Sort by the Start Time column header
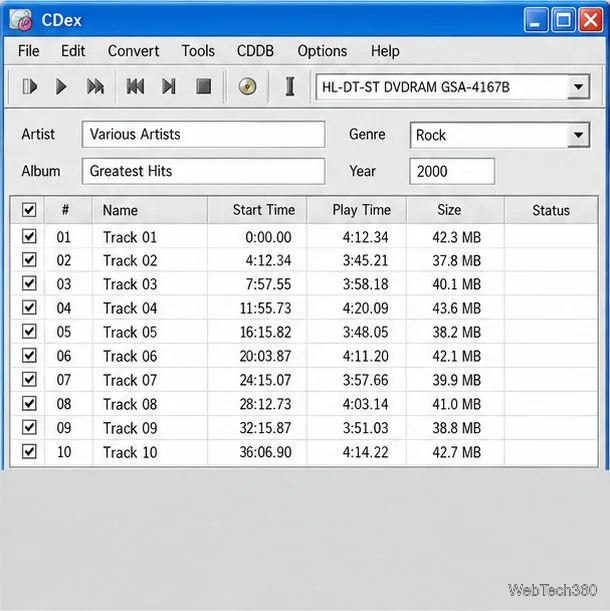Image resolution: width=610 pixels, height=611 pixels. point(257,210)
